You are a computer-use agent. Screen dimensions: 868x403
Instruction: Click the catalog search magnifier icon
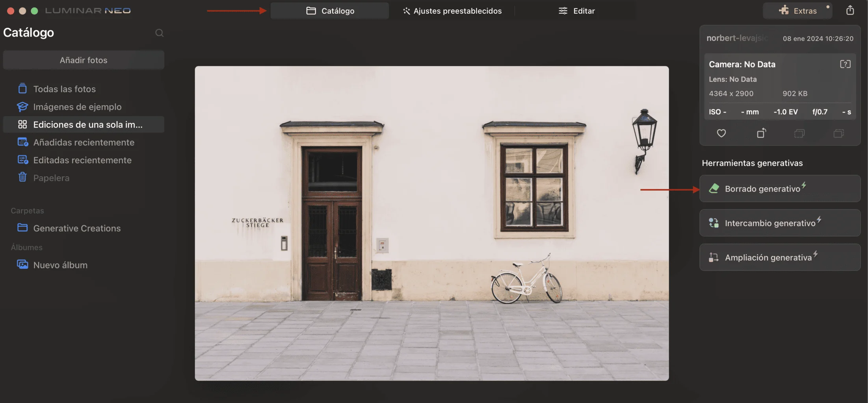pos(159,33)
